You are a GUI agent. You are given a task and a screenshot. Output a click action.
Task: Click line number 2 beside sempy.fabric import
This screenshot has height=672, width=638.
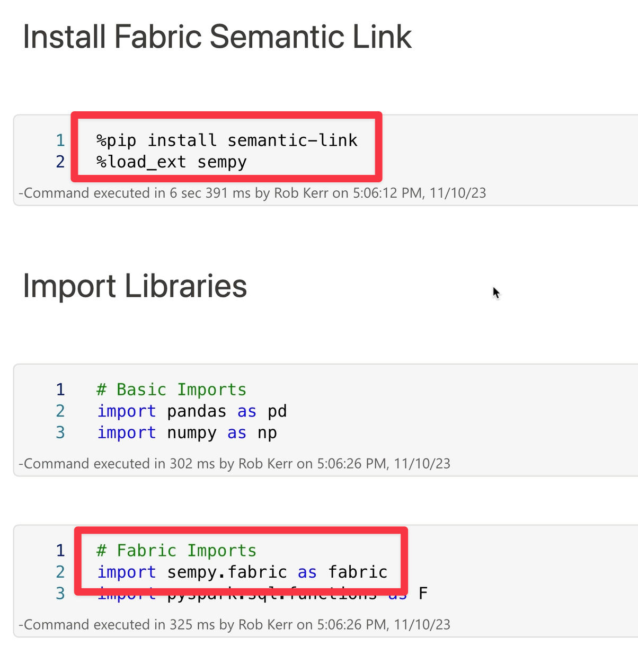(x=60, y=572)
